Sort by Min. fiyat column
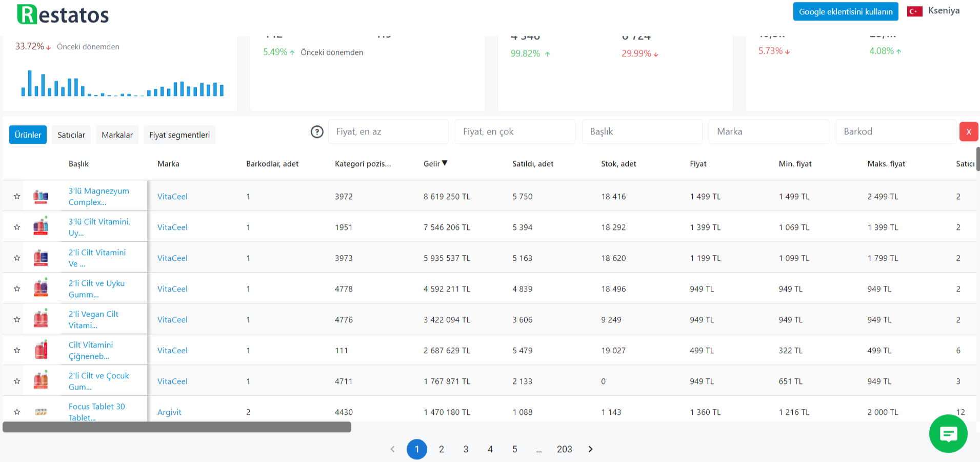 coord(795,164)
